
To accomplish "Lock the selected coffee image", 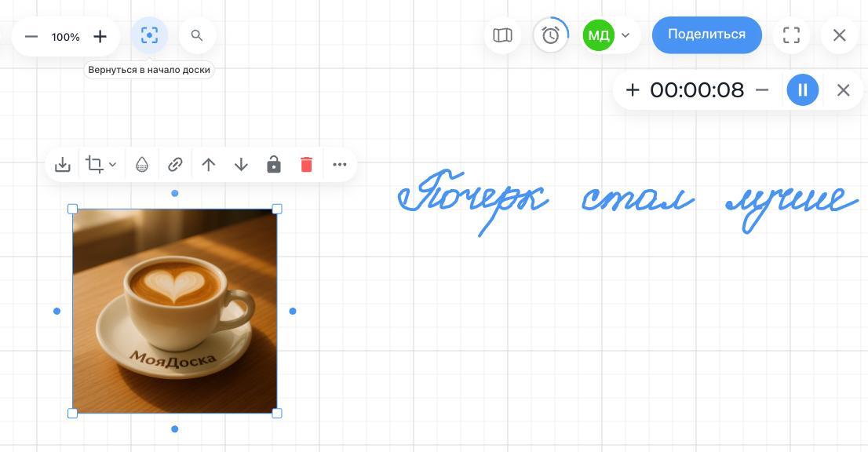I will (274, 164).
